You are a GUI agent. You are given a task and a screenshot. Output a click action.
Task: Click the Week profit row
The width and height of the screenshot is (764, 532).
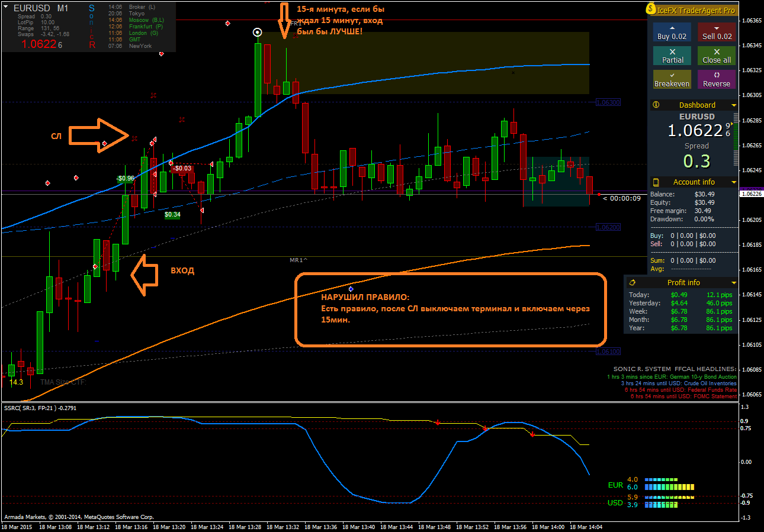coord(681,311)
